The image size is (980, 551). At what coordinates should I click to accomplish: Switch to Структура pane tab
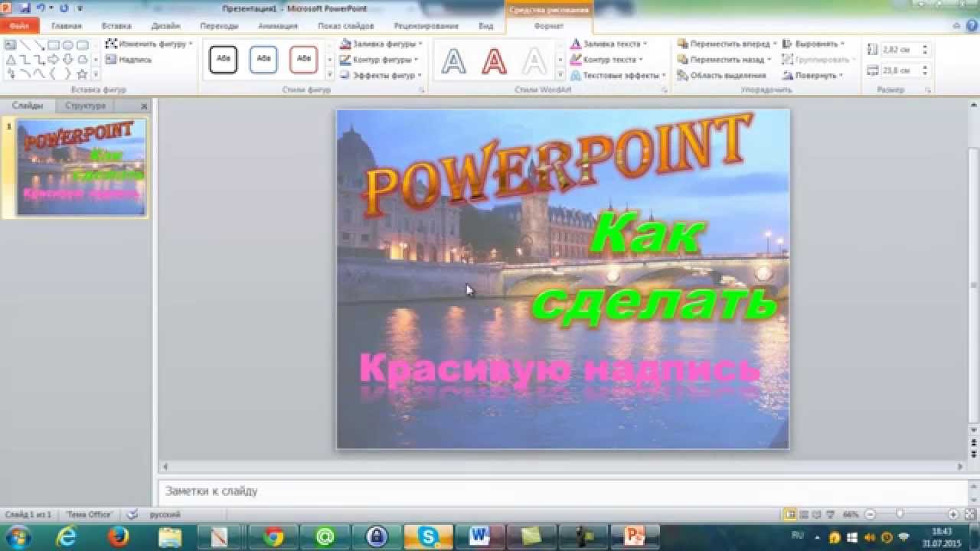pos(86,106)
